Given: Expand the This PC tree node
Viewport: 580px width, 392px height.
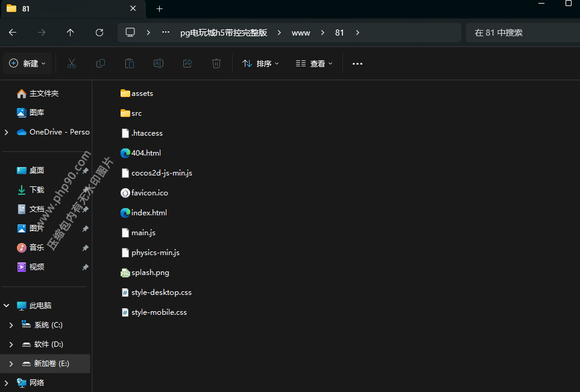Looking at the screenshot, I should [7, 306].
